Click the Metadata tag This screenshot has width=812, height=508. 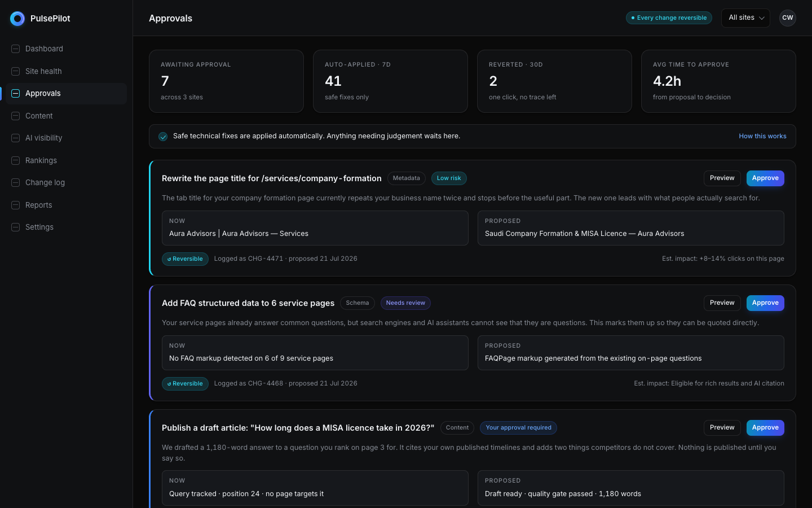pos(407,178)
